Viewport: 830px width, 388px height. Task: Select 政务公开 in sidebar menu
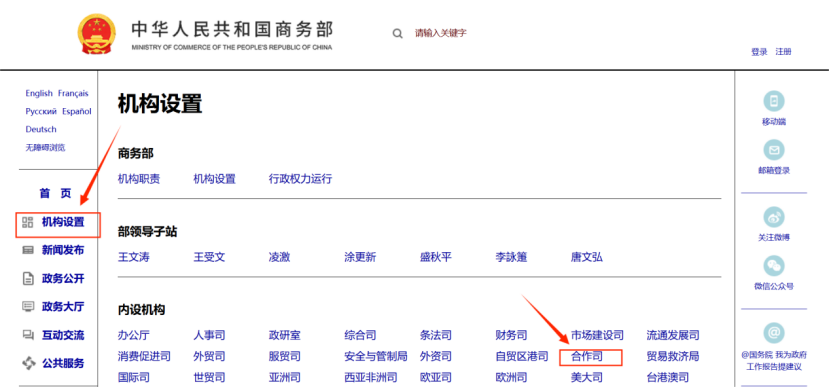(x=63, y=279)
